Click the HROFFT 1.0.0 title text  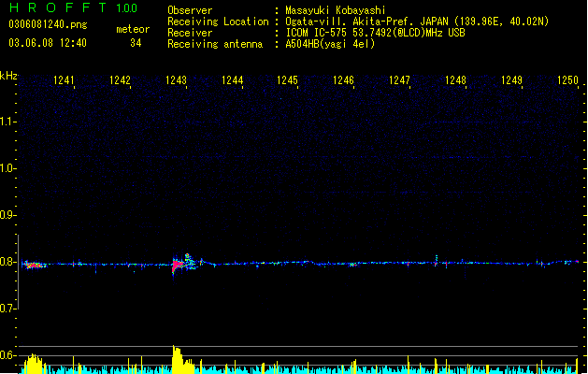[x=73, y=7]
